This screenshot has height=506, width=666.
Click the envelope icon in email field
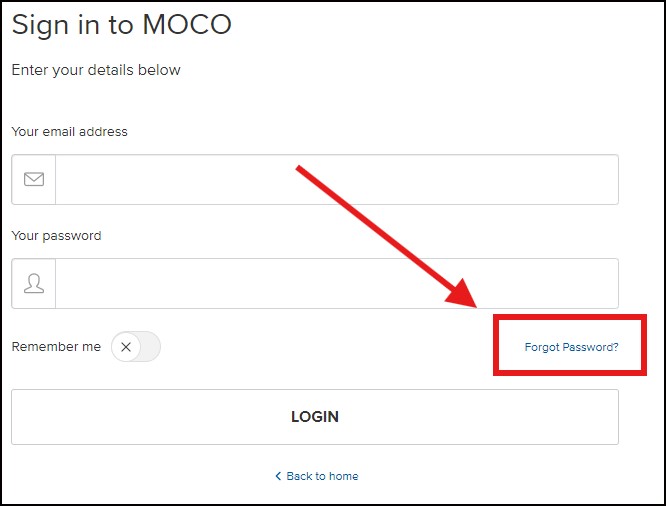34,180
